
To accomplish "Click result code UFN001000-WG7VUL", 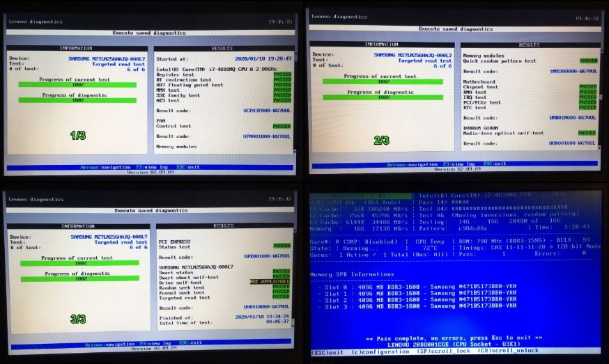I will tap(267, 136).
